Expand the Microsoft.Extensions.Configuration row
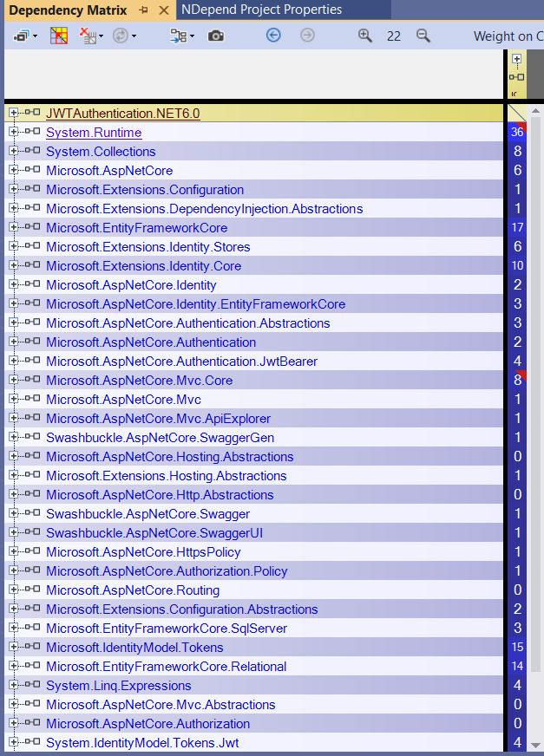This screenshot has width=544, height=756. pos(13,189)
